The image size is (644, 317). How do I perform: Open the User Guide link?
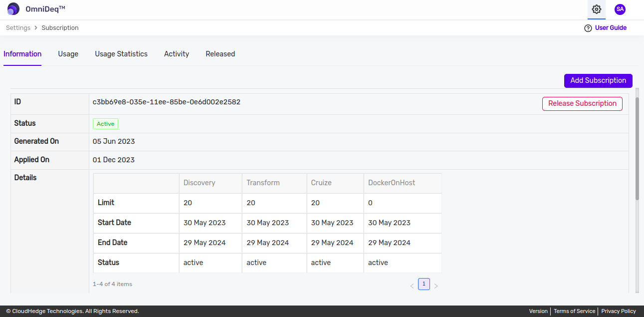pyautogui.click(x=611, y=28)
